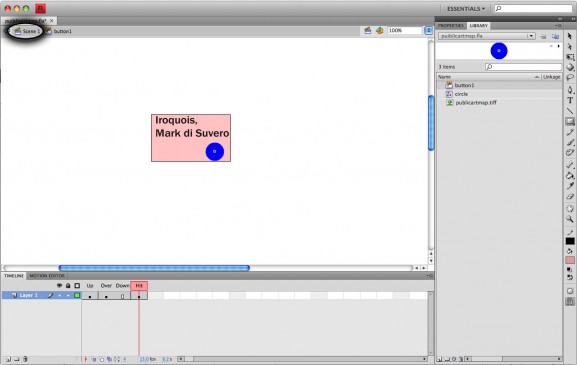The width and height of the screenshot is (577, 365).
Task: Go back to Scene 1
Action: click(27, 31)
